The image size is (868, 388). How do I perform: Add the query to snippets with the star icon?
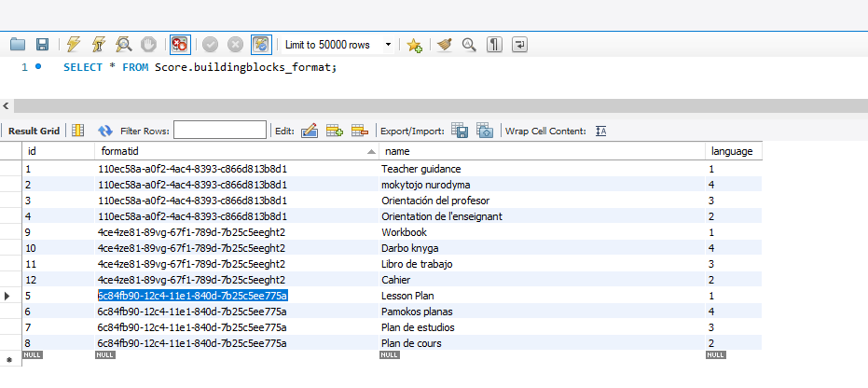(415, 44)
